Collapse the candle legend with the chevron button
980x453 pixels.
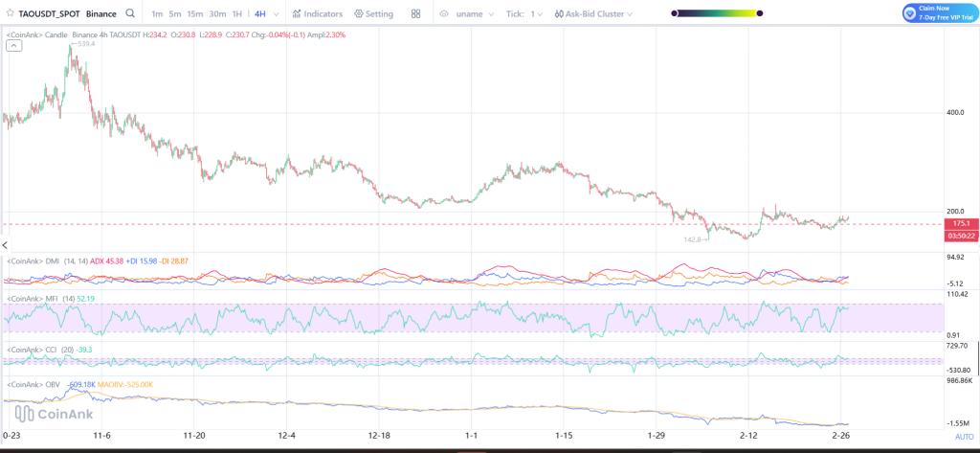[x=13, y=46]
